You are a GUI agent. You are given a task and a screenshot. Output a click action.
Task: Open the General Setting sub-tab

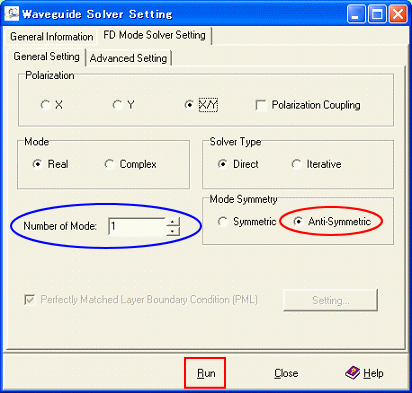click(46, 56)
